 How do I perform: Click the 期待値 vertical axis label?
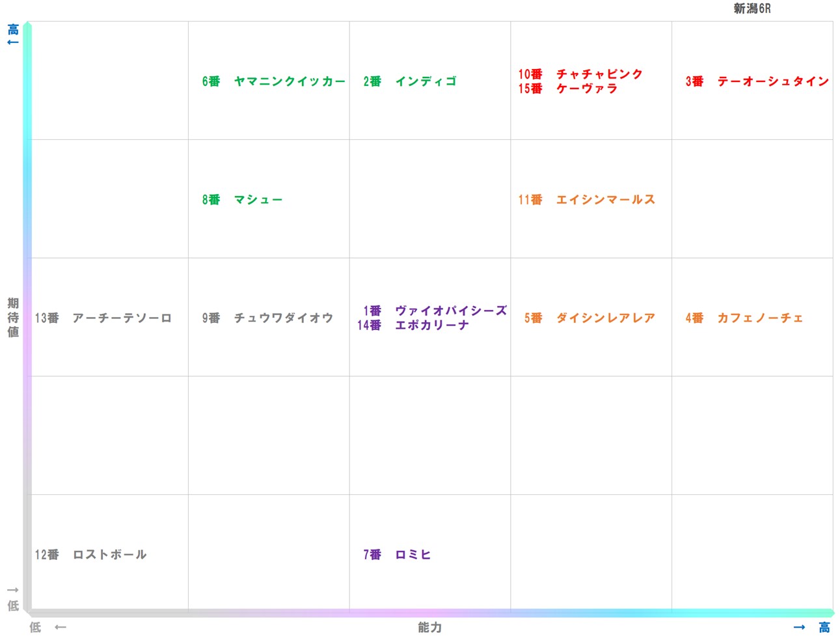pyautogui.click(x=13, y=318)
